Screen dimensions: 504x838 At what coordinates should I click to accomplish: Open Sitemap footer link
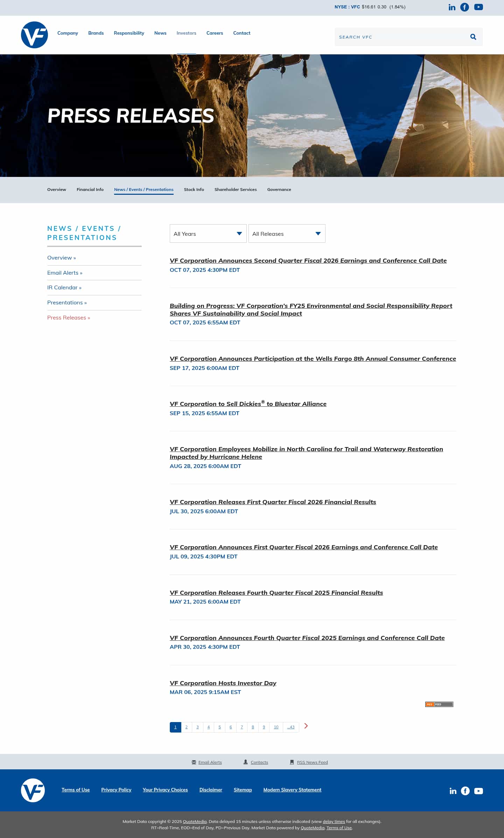243,790
